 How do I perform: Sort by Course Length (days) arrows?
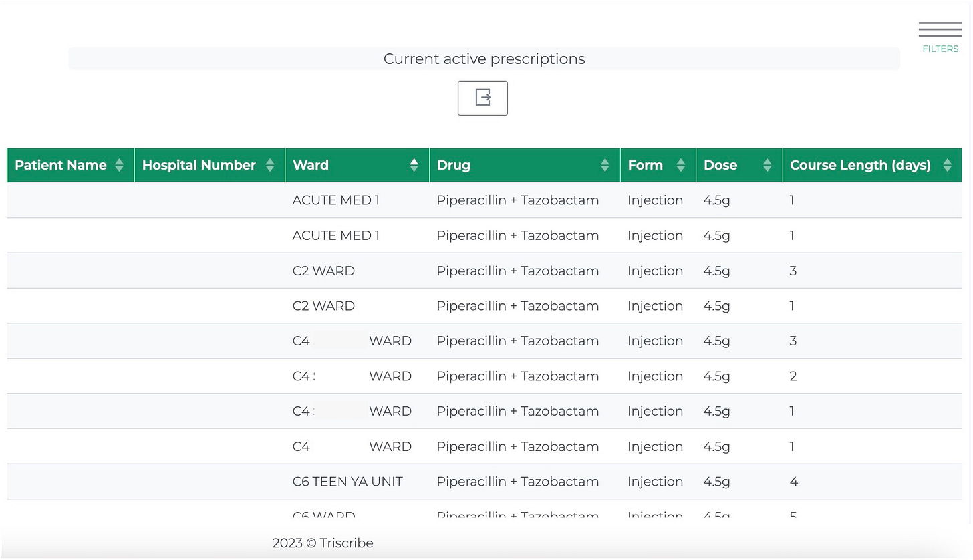[947, 165]
